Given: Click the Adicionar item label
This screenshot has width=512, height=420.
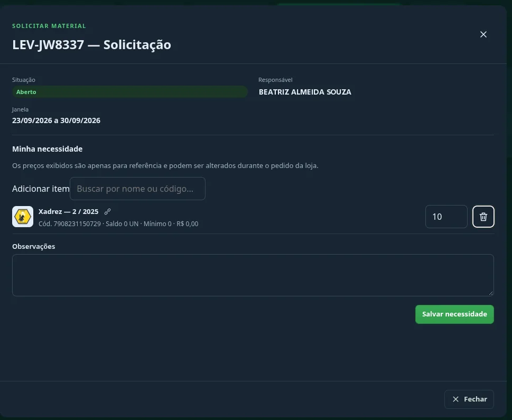Looking at the screenshot, I should coord(41,189).
